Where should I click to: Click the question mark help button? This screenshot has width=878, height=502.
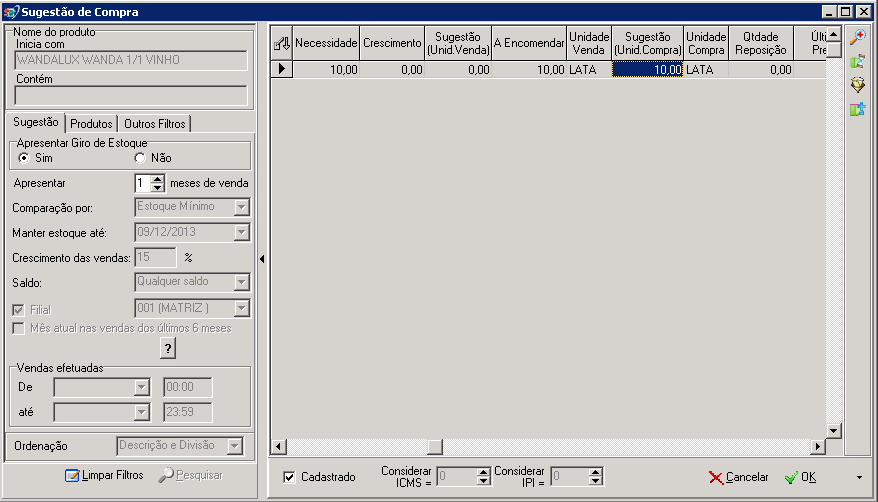coord(167,348)
